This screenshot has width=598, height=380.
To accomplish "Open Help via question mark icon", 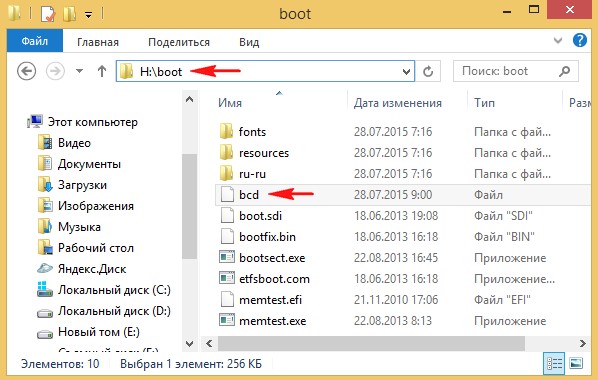I will coord(580,40).
